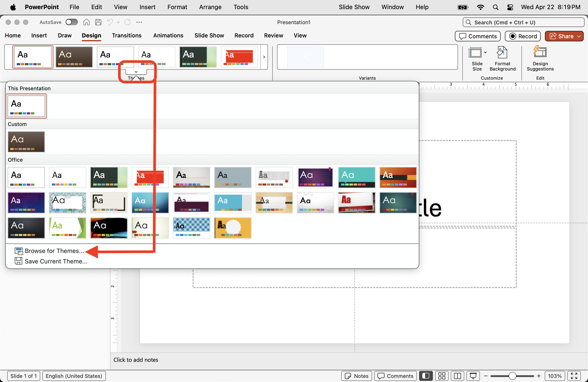
Task: Switch to Slide Sorter view icon
Action: point(442,376)
